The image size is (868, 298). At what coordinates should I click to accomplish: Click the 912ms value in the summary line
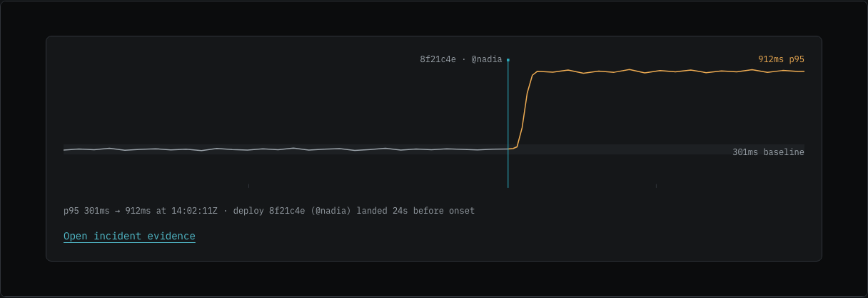pos(138,211)
